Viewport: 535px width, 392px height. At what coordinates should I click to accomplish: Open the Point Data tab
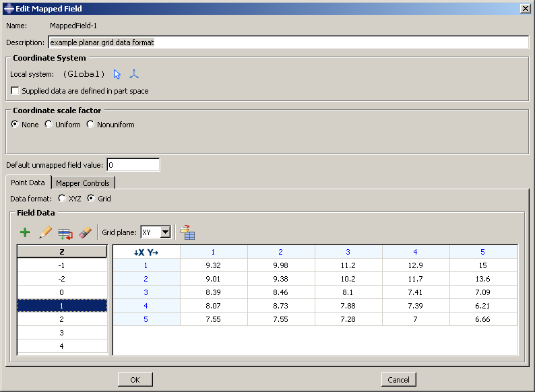click(28, 183)
